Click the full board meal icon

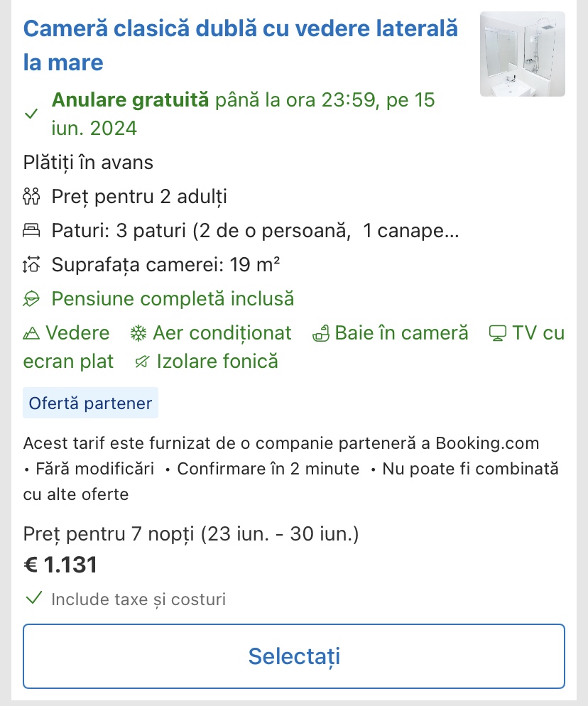point(32,299)
